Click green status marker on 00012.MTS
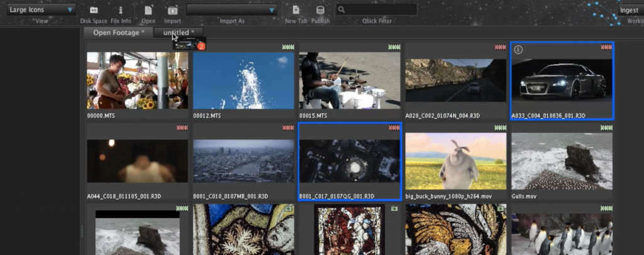The width and height of the screenshot is (644, 255). 288,47
